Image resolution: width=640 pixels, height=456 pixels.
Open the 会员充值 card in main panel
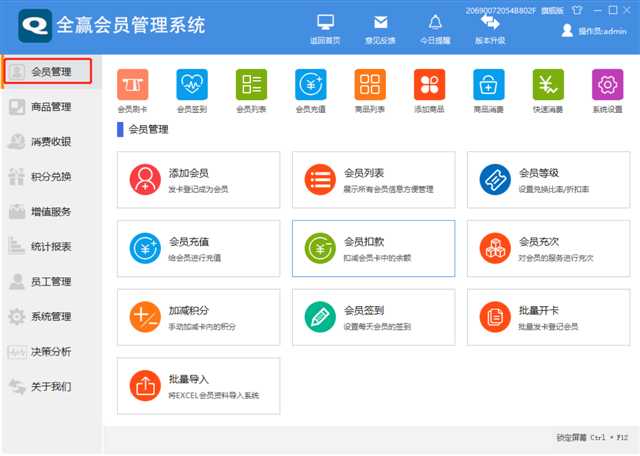coord(198,249)
